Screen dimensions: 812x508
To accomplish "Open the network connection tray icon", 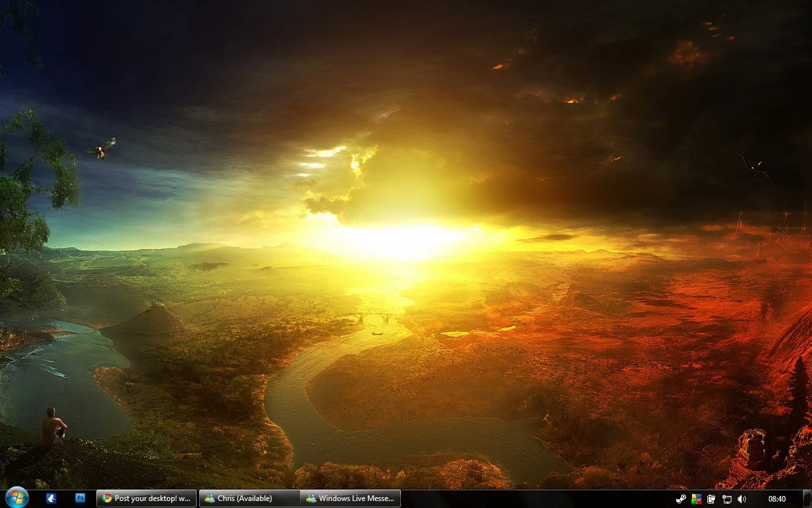I will point(727,499).
